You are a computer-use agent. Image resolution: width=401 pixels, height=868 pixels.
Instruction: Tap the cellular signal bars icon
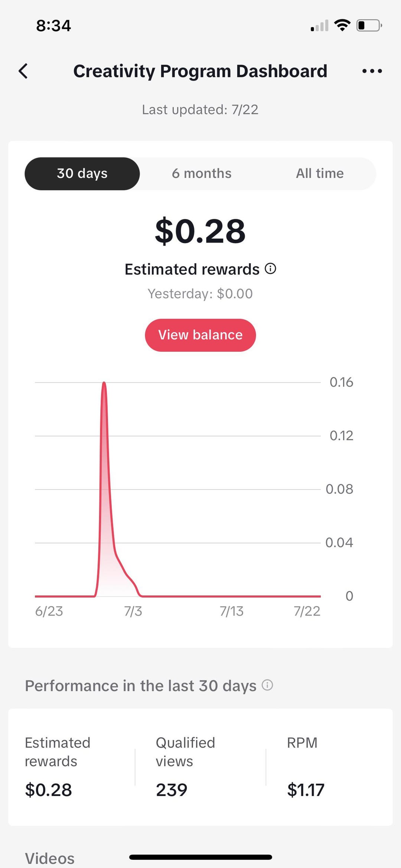coord(320,26)
